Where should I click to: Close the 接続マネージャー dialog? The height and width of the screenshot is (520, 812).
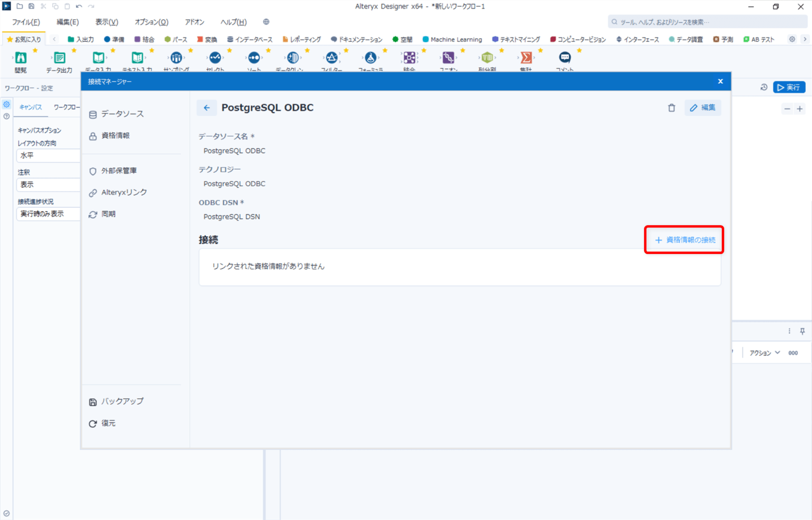pos(720,81)
